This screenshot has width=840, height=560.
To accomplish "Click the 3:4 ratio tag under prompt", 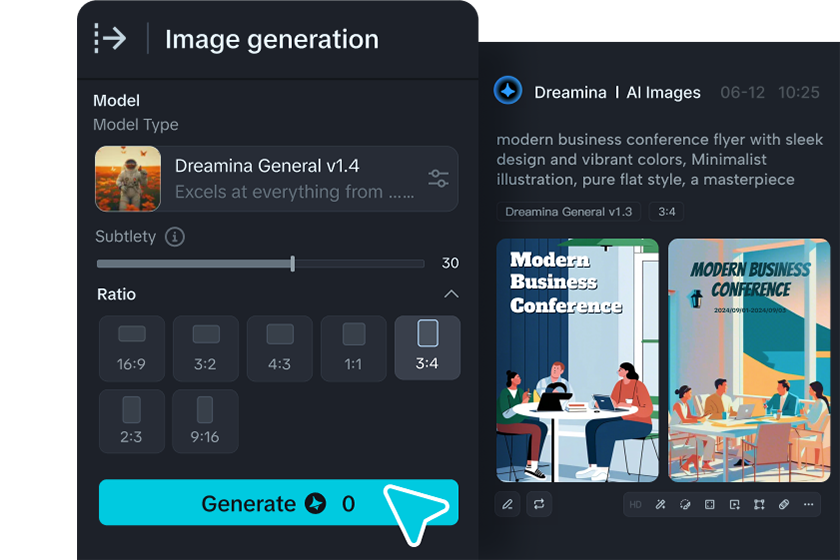I will pyautogui.click(x=666, y=212).
